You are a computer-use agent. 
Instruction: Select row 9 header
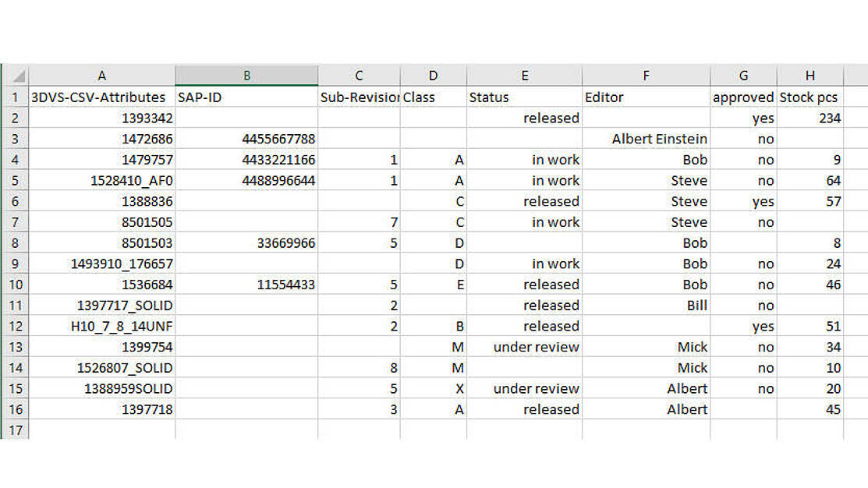coord(16,263)
